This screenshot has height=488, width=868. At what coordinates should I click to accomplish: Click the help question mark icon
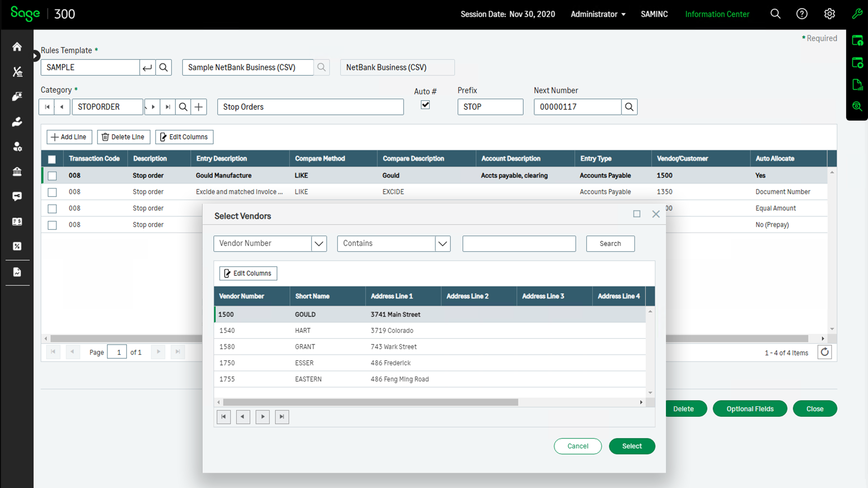[802, 14]
